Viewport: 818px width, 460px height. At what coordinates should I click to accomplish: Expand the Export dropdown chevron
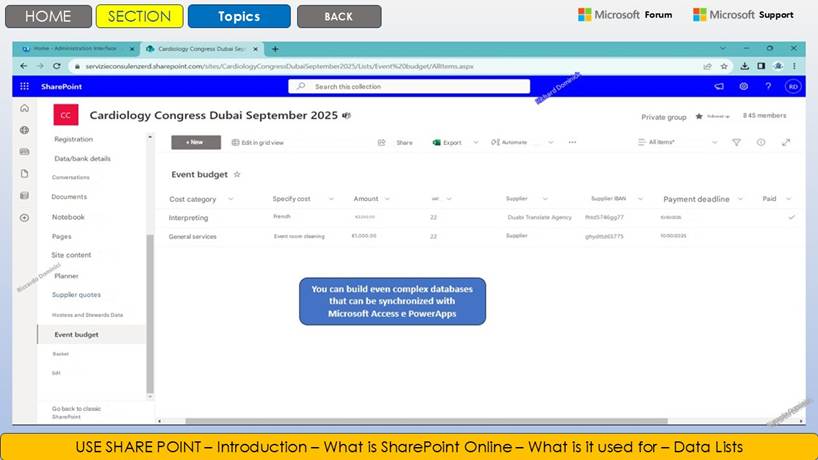(x=475, y=142)
